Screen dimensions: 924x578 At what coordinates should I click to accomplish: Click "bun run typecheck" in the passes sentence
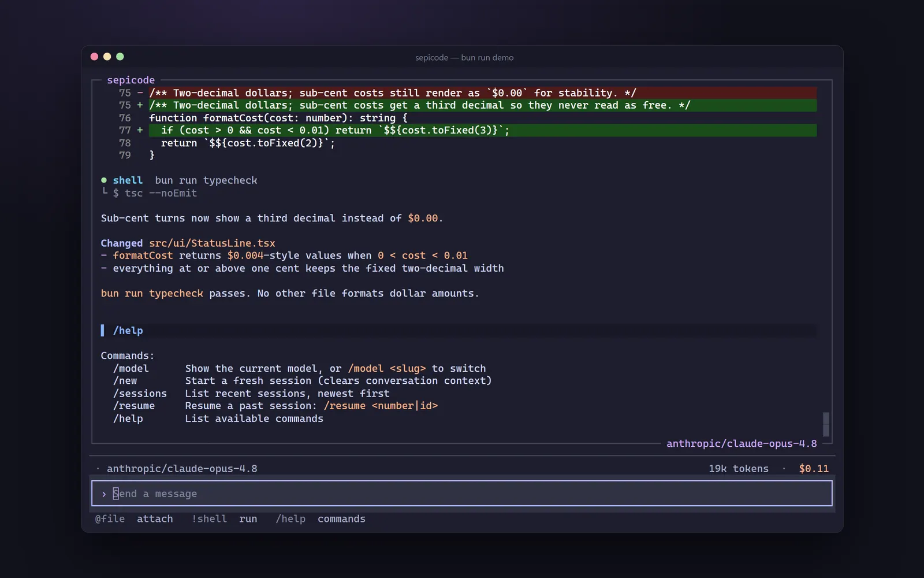pos(152,294)
